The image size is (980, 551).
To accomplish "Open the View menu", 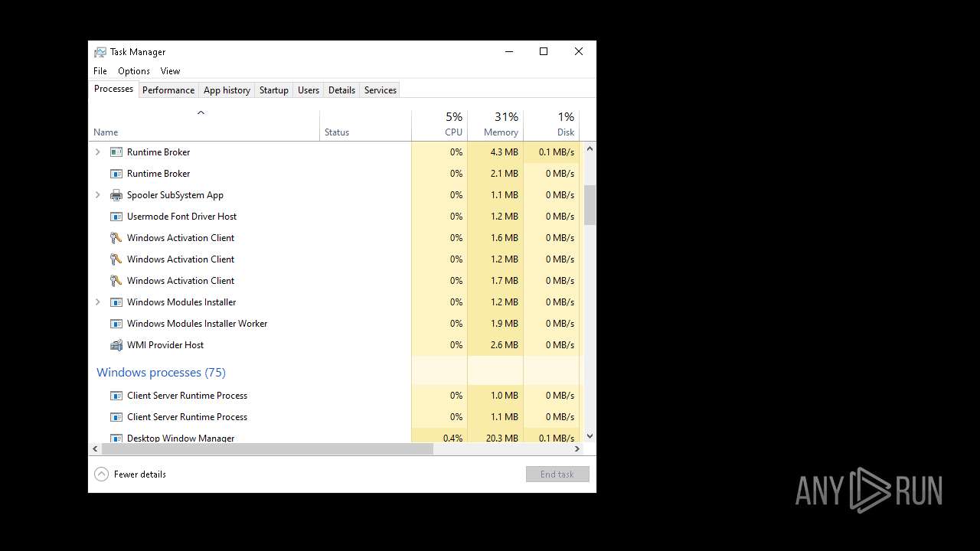I will click(x=170, y=71).
